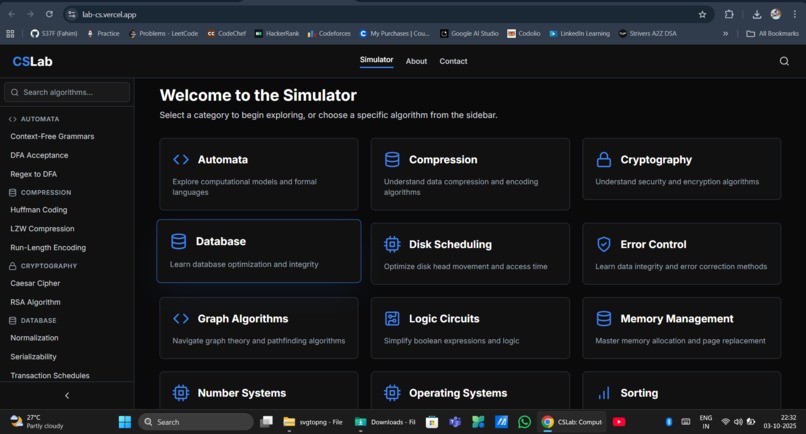
Task: Open the Strivers A2Z DSA bookmark
Action: pos(648,33)
